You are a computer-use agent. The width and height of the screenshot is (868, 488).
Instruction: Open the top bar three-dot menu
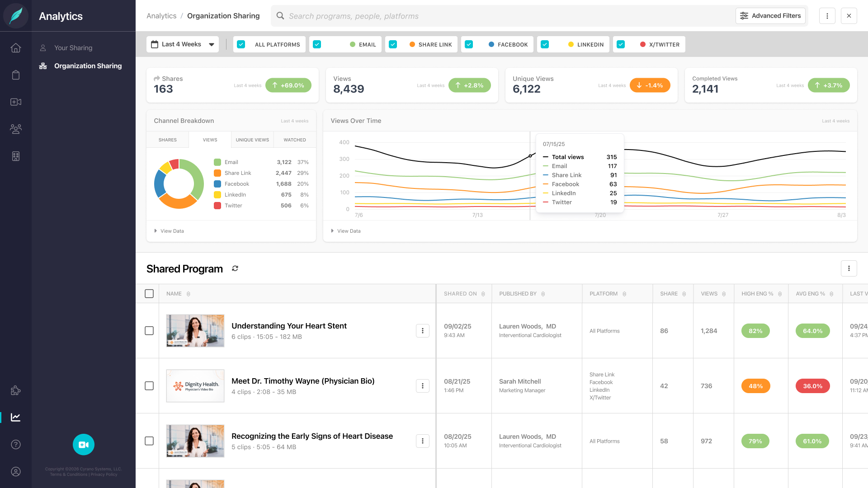click(x=827, y=16)
